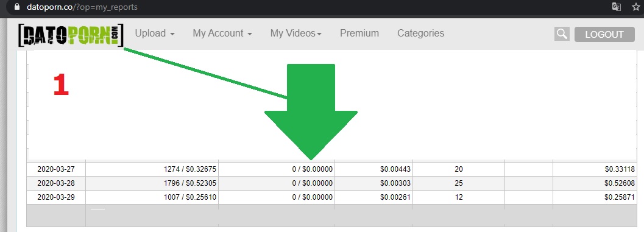
Task: Click the $0.00261 cell value
Action: click(395, 197)
